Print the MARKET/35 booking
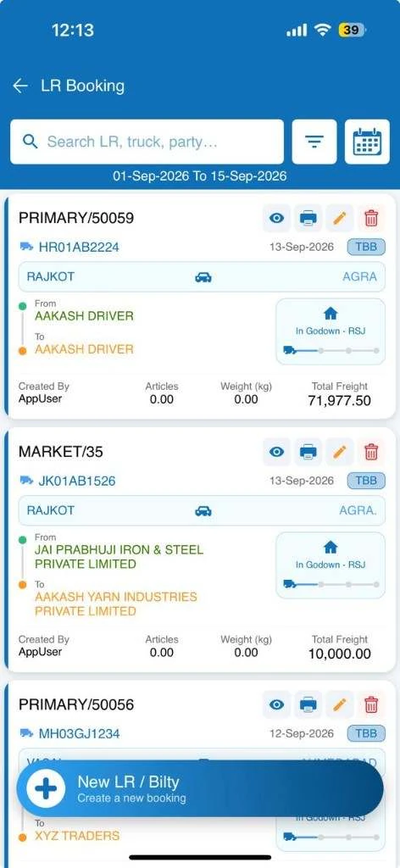This screenshot has width=400, height=868. [308, 453]
